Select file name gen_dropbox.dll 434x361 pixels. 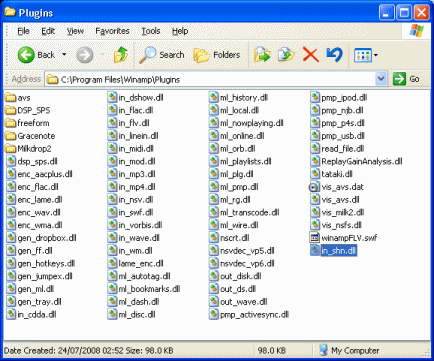point(47,238)
